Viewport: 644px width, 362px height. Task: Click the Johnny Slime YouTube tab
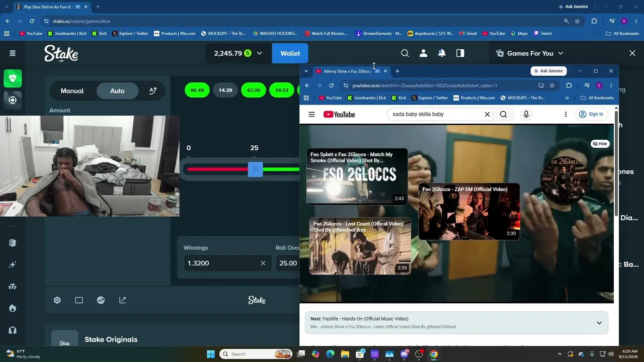click(351, 71)
